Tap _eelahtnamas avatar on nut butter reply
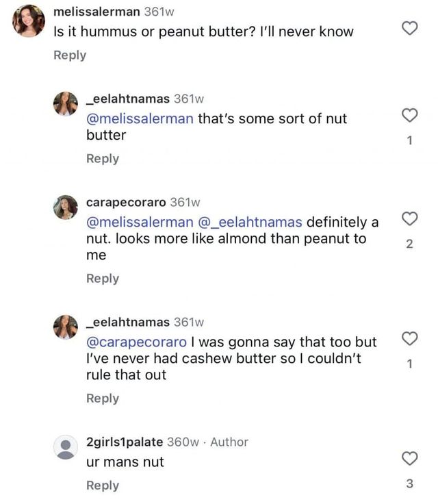The height and width of the screenshot is (504, 438). pos(66,103)
